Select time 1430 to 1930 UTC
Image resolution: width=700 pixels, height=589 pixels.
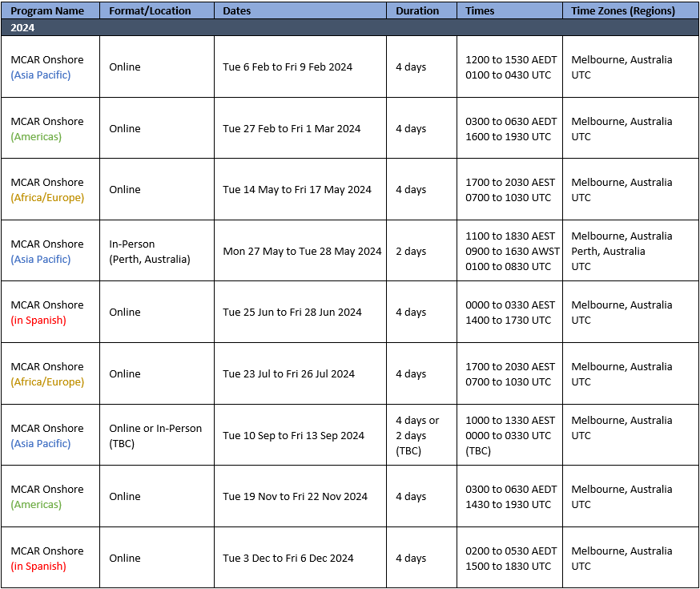pyautogui.click(x=509, y=505)
